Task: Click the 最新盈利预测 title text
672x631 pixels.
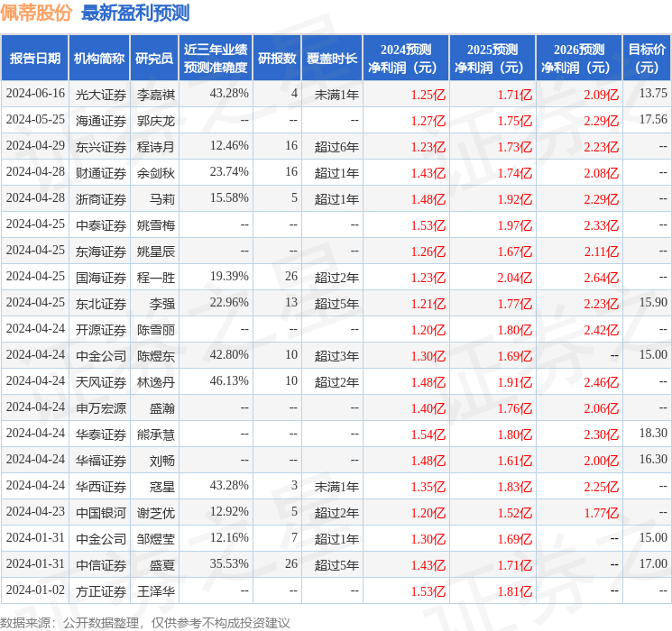Action: (x=135, y=13)
